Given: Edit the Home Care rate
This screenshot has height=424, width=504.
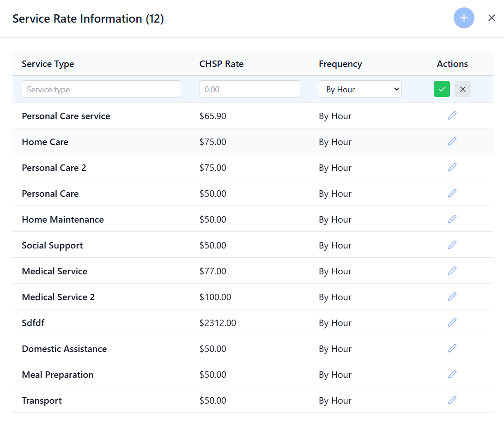Looking at the screenshot, I should pyautogui.click(x=452, y=141).
